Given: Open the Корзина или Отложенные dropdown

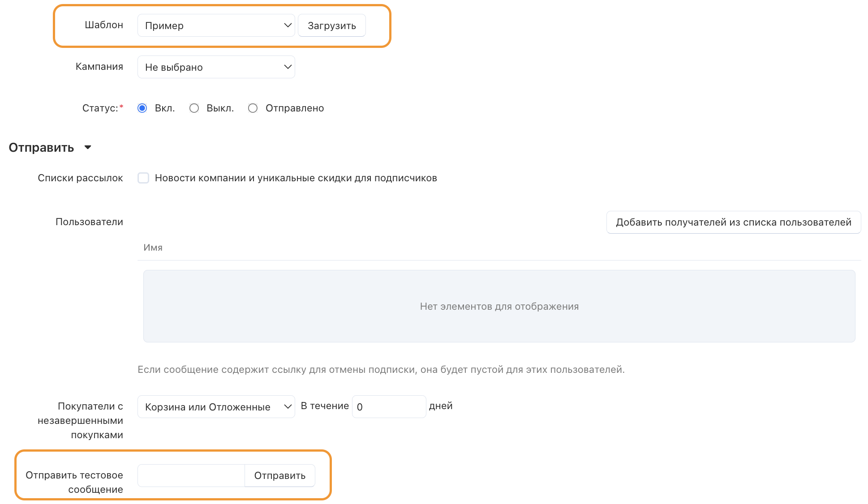Looking at the screenshot, I should (216, 407).
